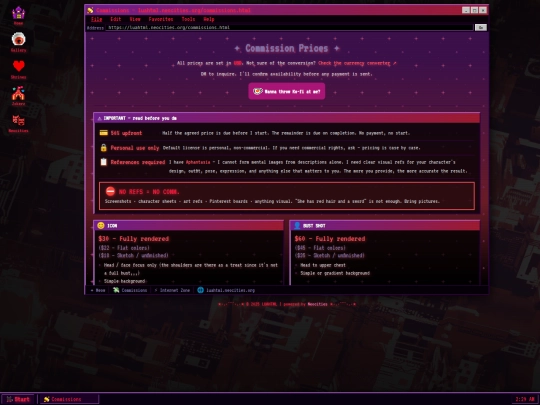540x405 pixels.
Task: Open the File menu
Action: pyautogui.click(x=96, y=19)
